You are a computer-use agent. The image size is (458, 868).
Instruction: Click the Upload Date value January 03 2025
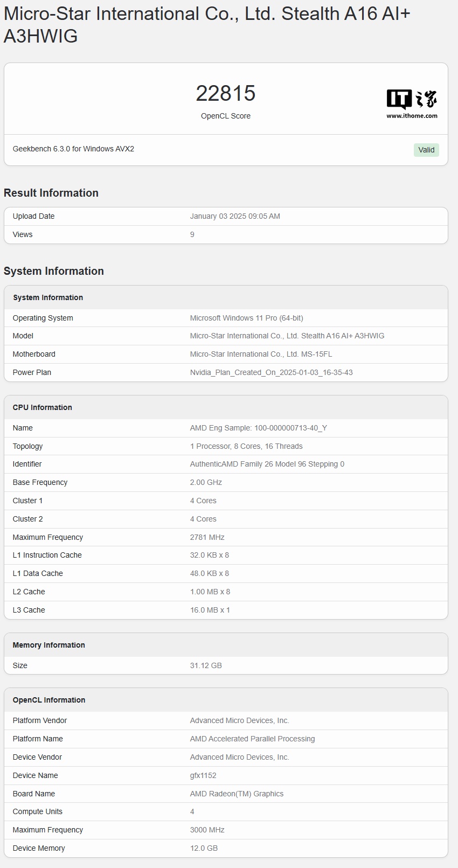[x=235, y=216]
